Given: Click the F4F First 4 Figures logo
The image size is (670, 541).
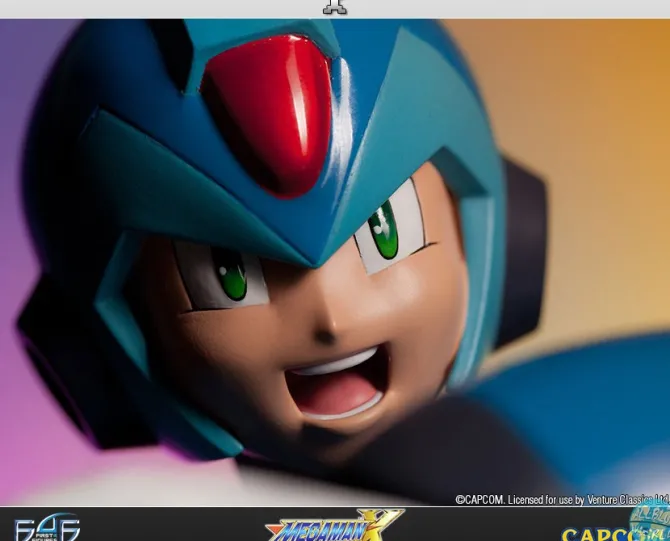Looking at the screenshot, I should point(47,529).
